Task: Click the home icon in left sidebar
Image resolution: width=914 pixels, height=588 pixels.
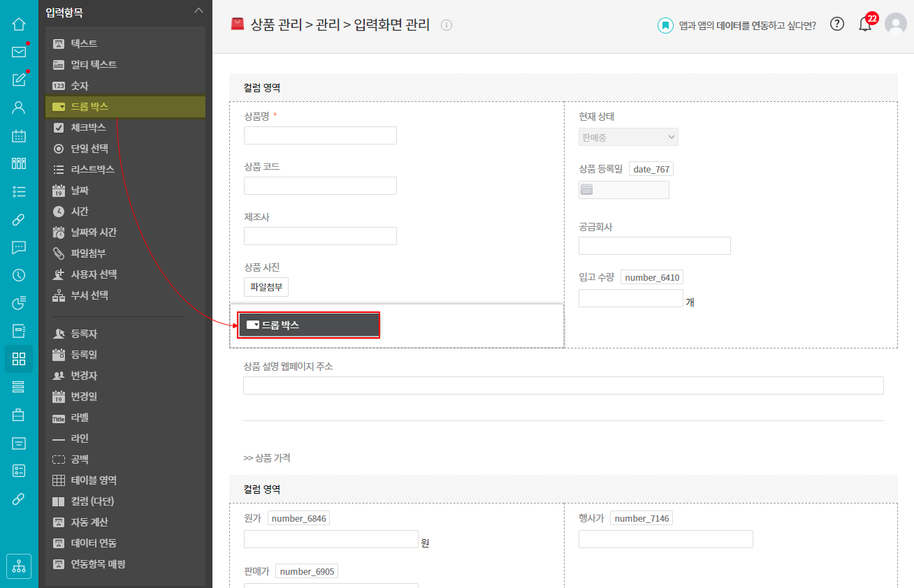Action: coord(19,24)
